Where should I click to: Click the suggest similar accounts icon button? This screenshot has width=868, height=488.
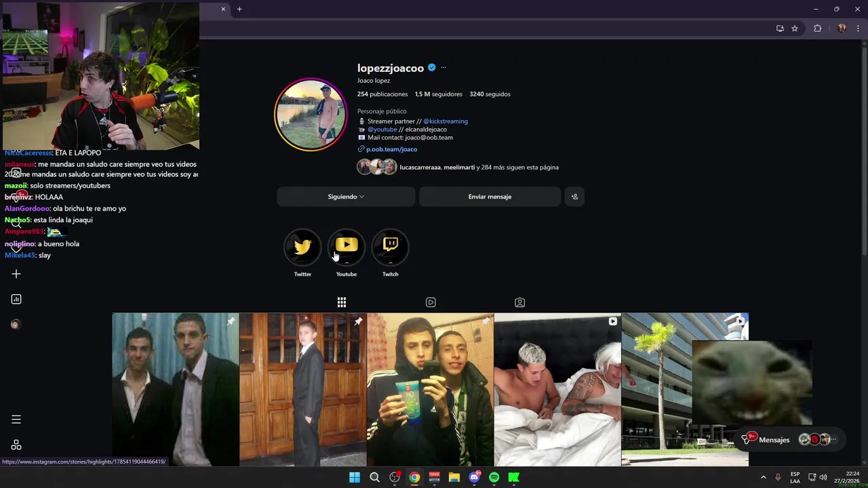click(x=574, y=197)
